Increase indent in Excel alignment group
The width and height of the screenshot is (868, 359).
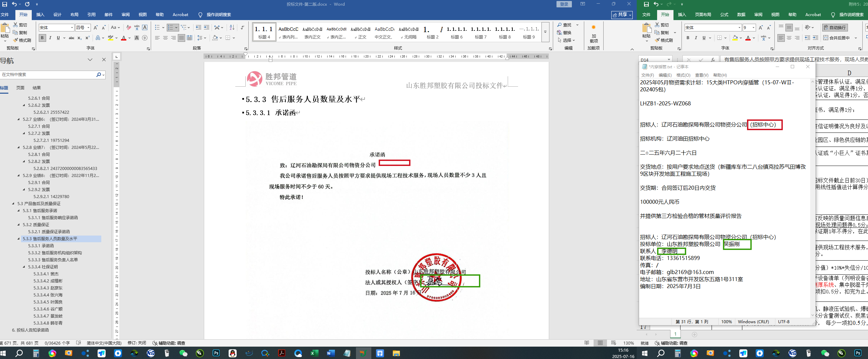click(816, 38)
